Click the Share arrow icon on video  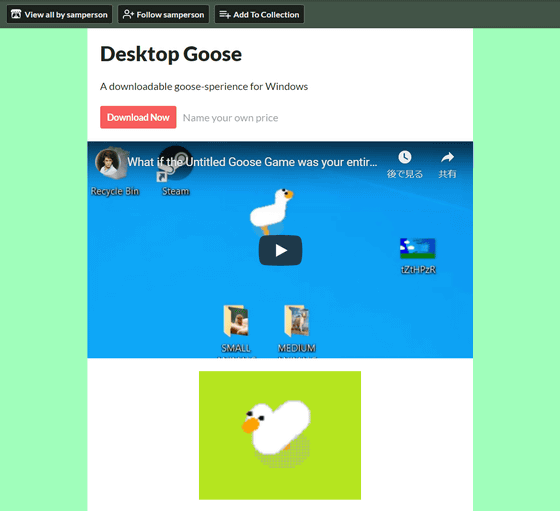click(x=447, y=157)
